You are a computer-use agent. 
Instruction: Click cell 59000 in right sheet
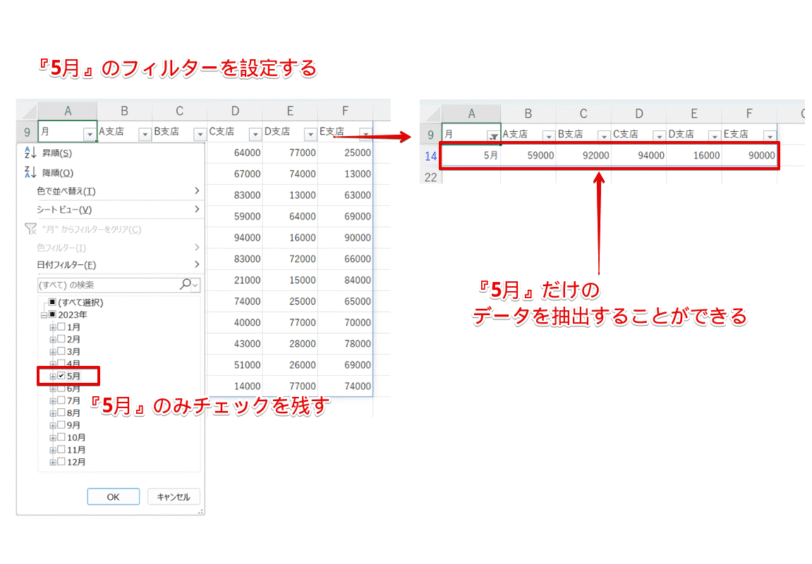(x=528, y=155)
